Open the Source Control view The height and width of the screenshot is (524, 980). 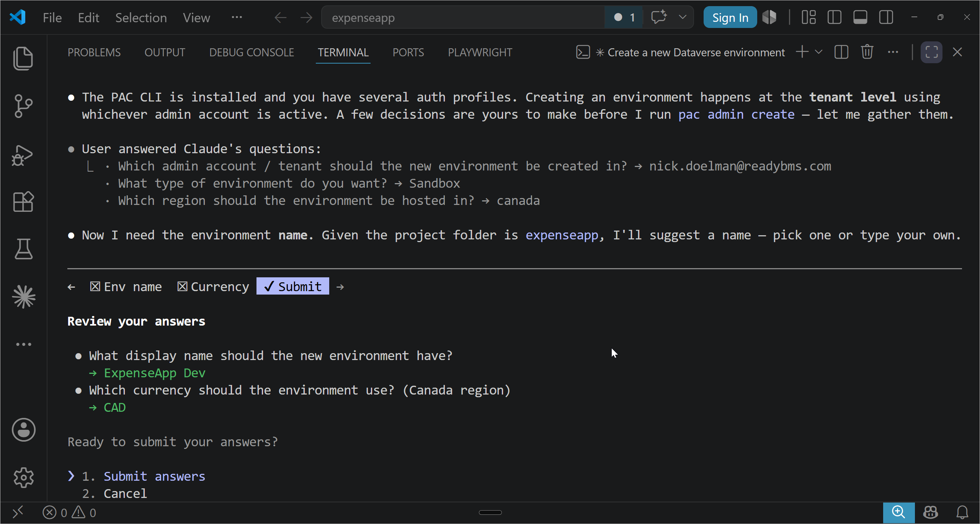(x=23, y=106)
